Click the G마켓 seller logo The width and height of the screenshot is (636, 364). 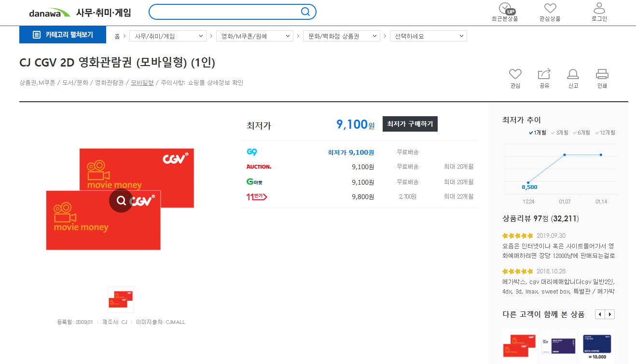[254, 182]
